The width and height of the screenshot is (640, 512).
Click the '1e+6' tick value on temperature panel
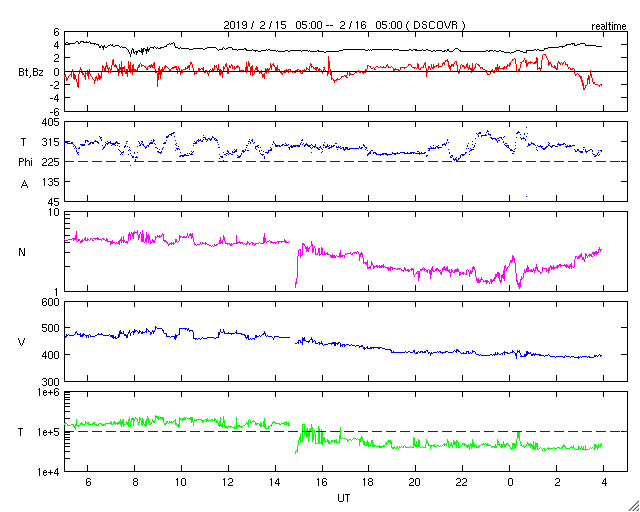(48, 392)
